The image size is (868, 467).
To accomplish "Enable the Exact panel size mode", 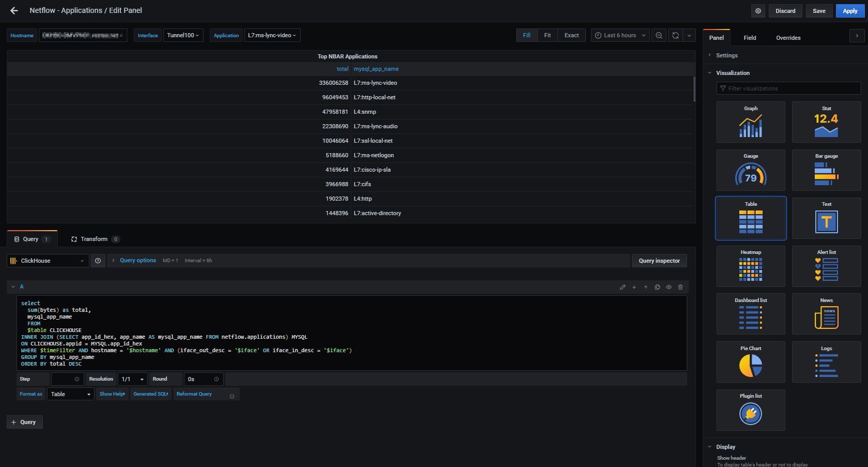I will point(571,35).
